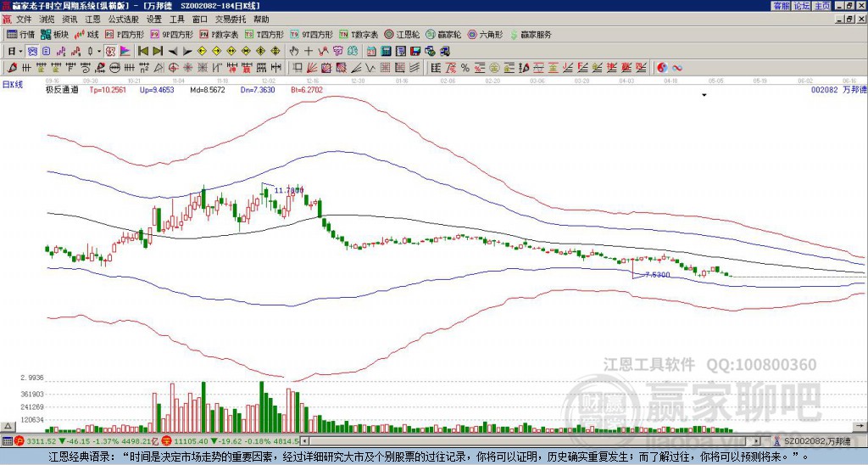Screen dimensions: 868x465
Task: Open the 9P四方形 tool
Action: (171, 34)
